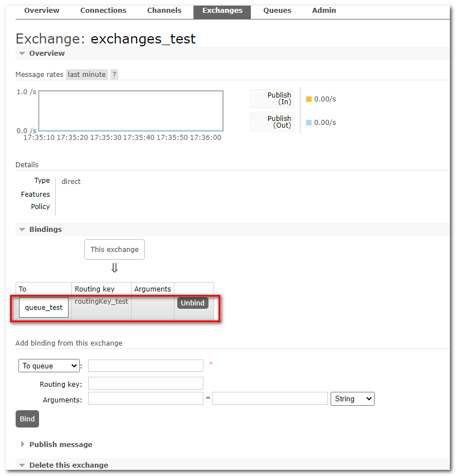This screenshot has height=476, width=456.
Task: Unbind queue_test from this exchange
Action: (192, 303)
